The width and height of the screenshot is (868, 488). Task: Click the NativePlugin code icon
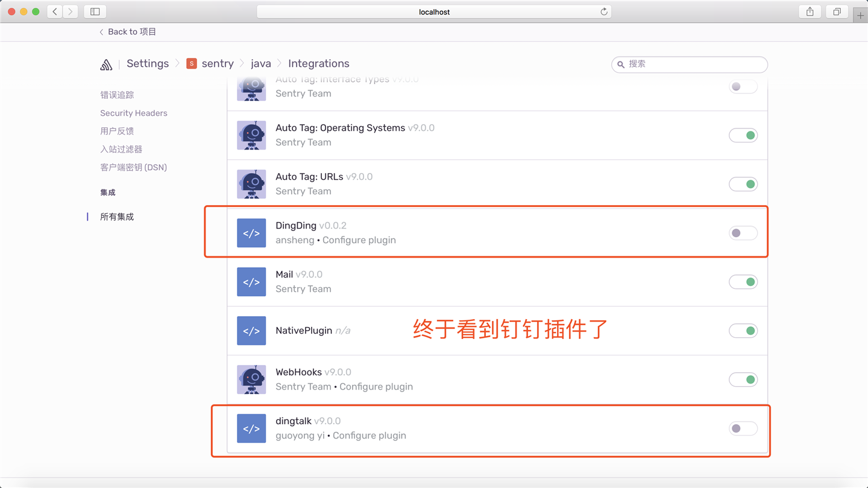[x=251, y=331]
